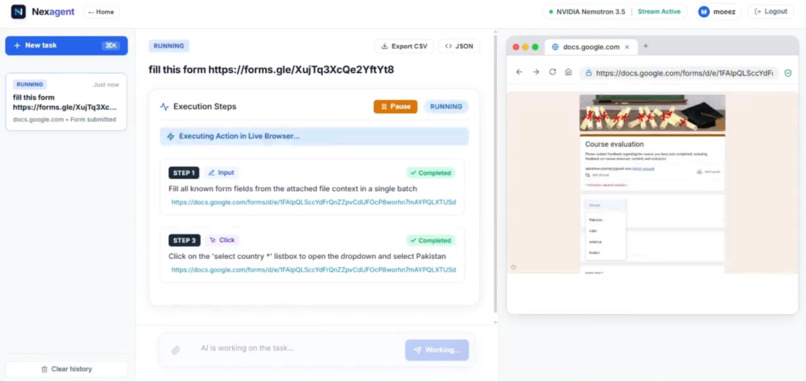The width and height of the screenshot is (806, 382).
Task: Click the Stream Active status label
Action: click(x=659, y=12)
